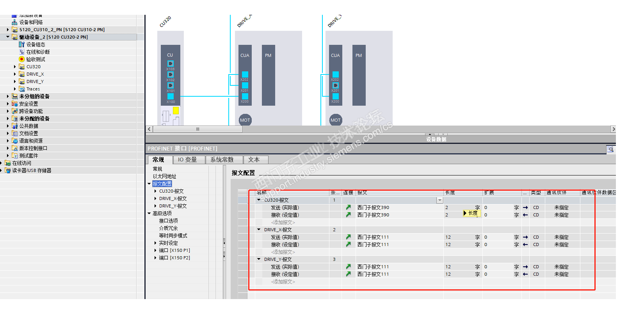Click <添加报文> under DRIVE_X-报文 group
The width and height of the screenshot is (644, 310).
pos(283,252)
